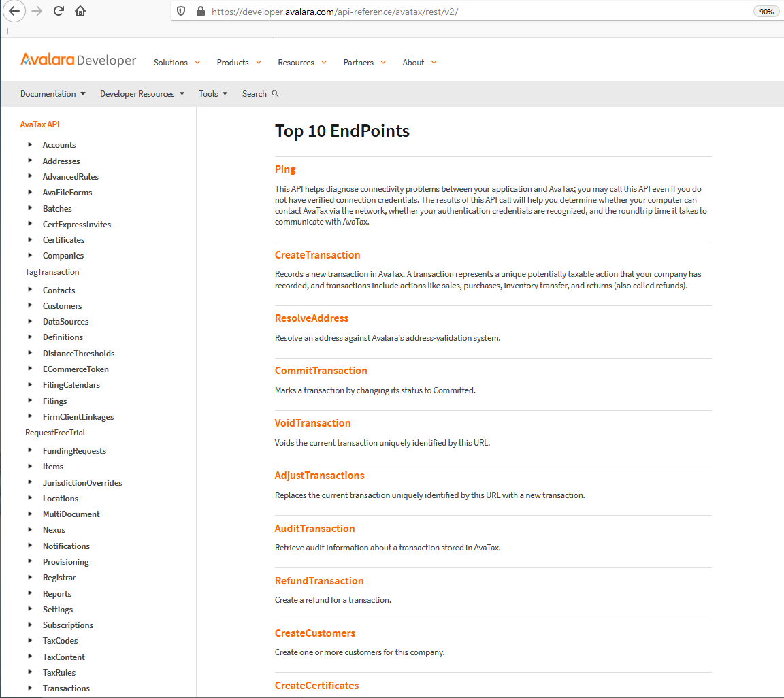Click the 90% zoom level indicator
This screenshot has height=698, width=784.
pos(766,12)
